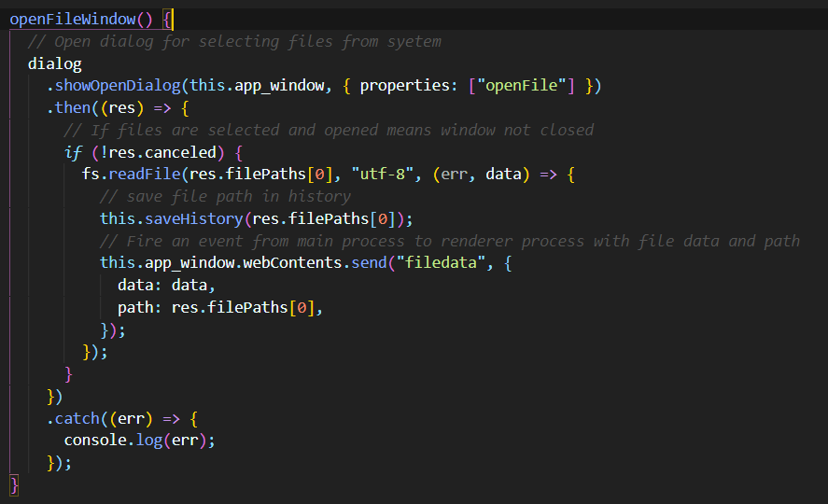Viewport: 828px width, 504px height.
Task: Click the "filedata" string literal
Action: click(x=441, y=263)
